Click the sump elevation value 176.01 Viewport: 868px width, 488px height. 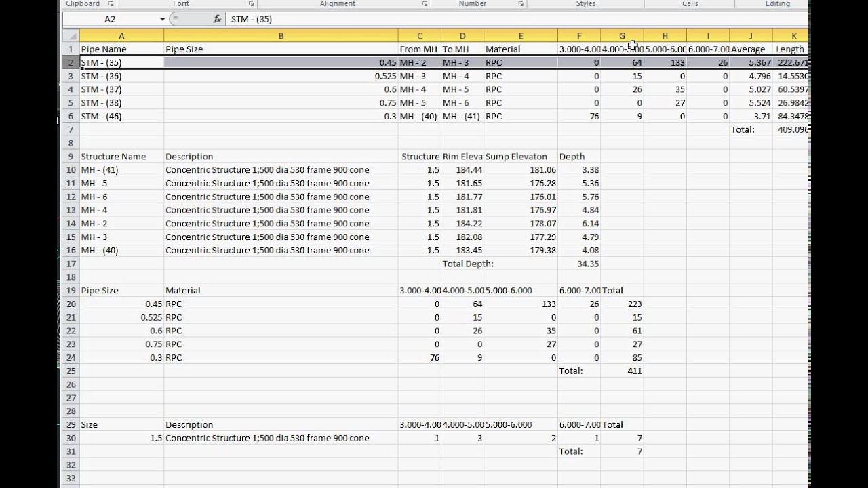521,197
